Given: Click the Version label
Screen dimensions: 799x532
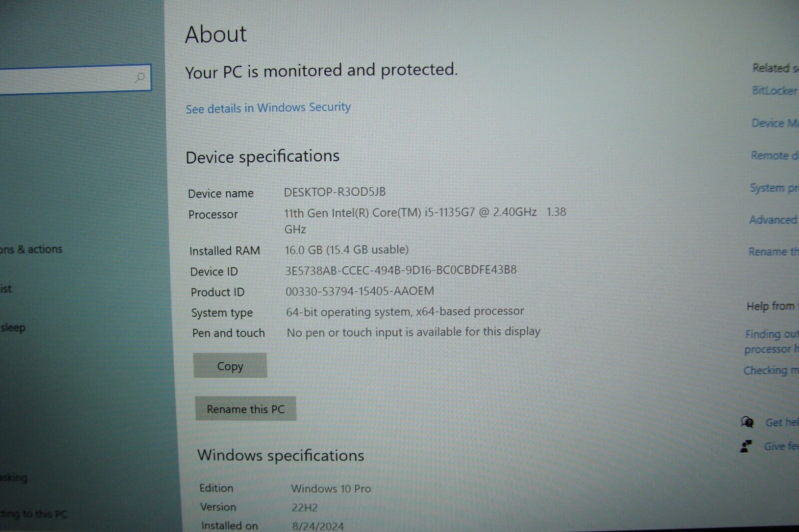Looking at the screenshot, I should click(x=218, y=507).
